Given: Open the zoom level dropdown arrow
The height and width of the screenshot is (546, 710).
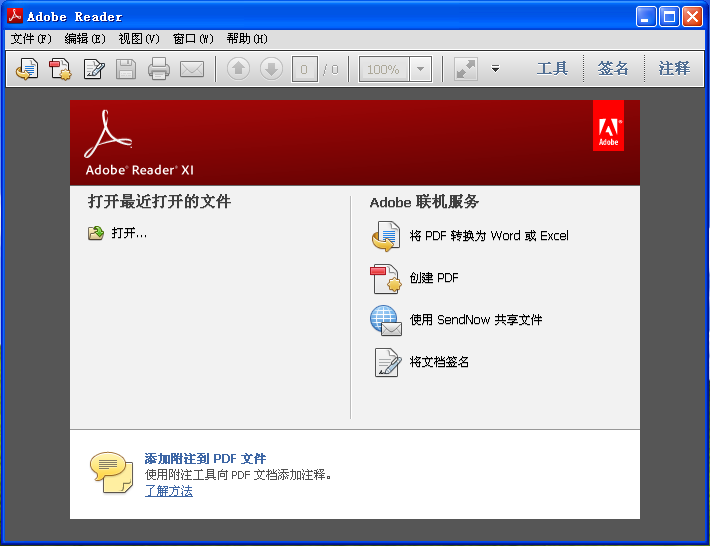Looking at the screenshot, I should coord(421,69).
